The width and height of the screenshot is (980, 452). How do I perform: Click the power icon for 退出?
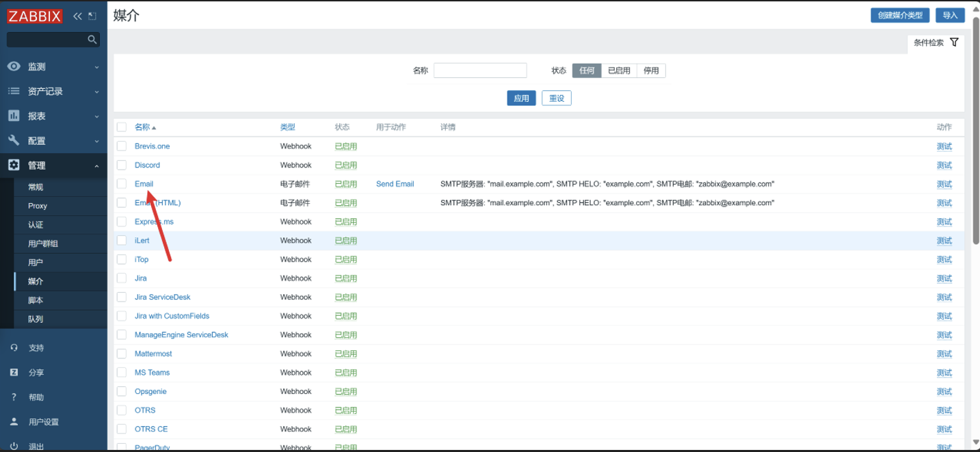pyautogui.click(x=14, y=446)
